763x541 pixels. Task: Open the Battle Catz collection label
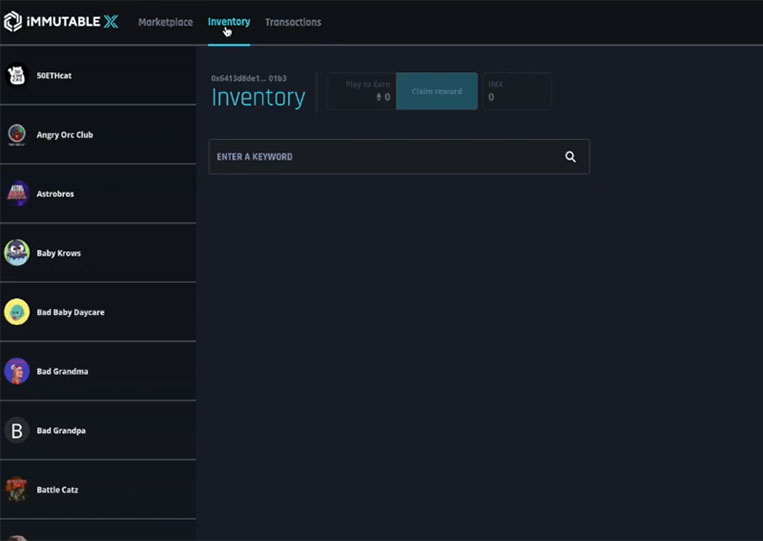[57, 489]
